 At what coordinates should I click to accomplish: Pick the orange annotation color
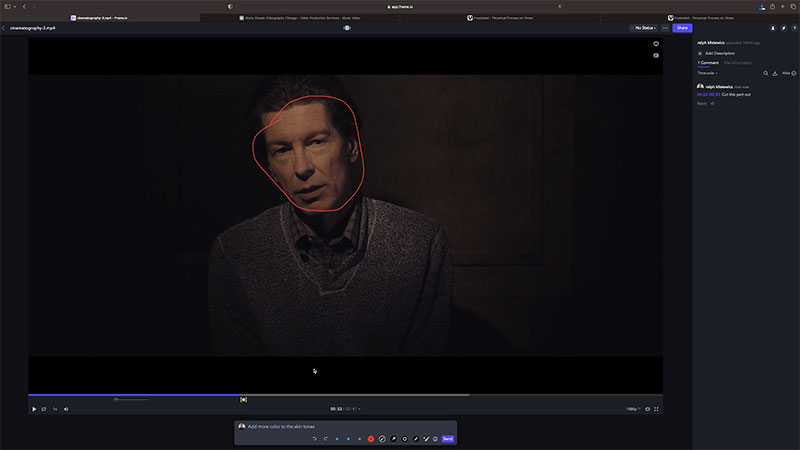(360, 439)
